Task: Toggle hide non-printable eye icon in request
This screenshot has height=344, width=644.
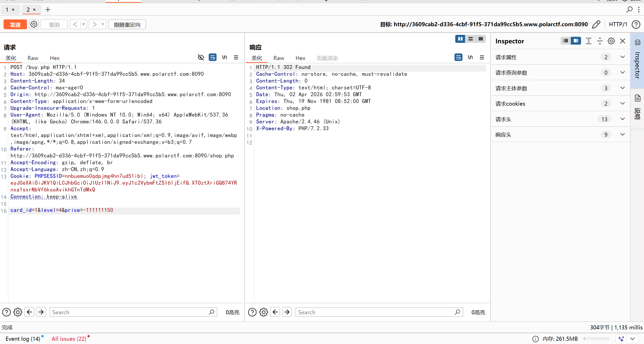Action: click(201, 57)
